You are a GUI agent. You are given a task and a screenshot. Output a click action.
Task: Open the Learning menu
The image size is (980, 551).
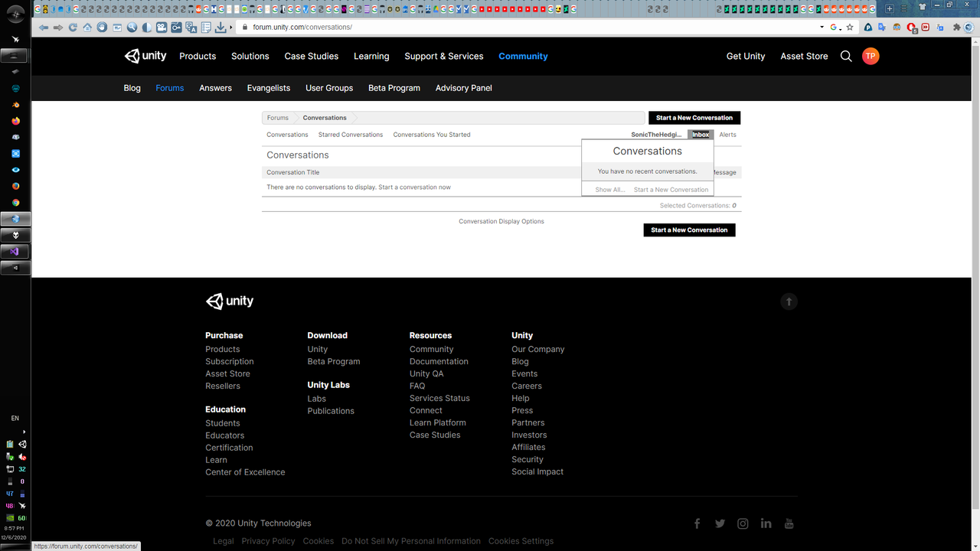point(371,56)
